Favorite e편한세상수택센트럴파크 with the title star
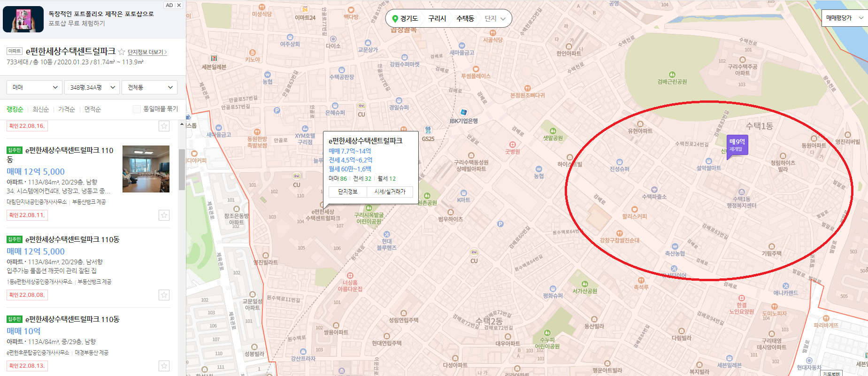This screenshot has width=868, height=376. click(x=122, y=52)
